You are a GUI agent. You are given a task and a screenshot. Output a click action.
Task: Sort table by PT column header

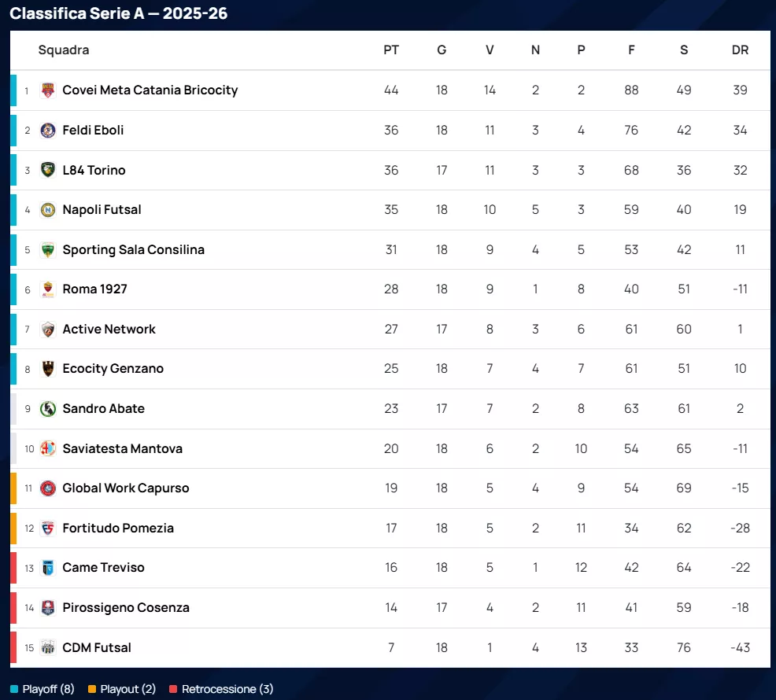click(x=391, y=50)
